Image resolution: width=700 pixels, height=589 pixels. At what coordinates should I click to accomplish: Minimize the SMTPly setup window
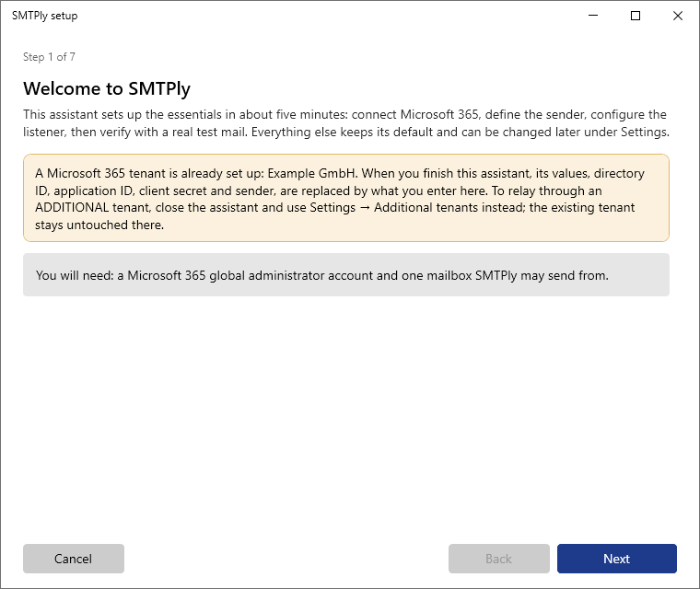593,16
